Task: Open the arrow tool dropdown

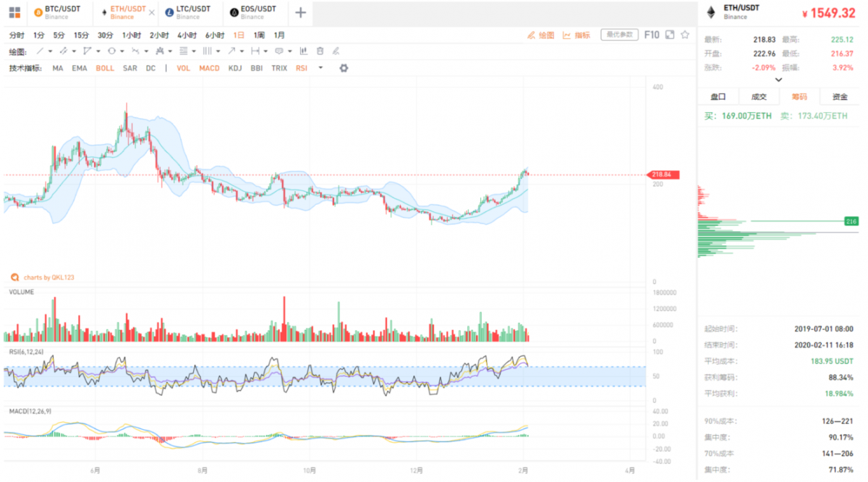Action: (x=242, y=51)
